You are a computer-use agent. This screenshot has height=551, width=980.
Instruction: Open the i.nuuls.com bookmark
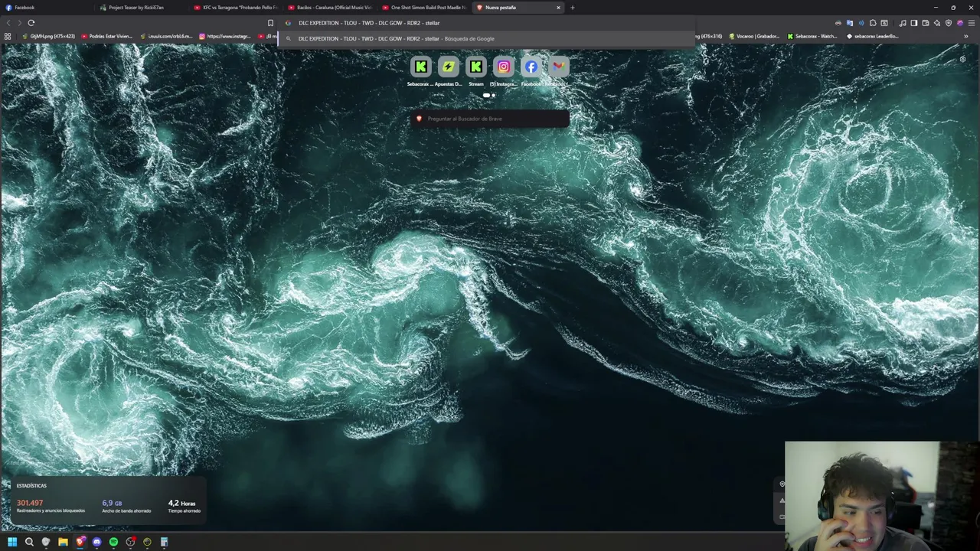pyautogui.click(x=165, y=36)
